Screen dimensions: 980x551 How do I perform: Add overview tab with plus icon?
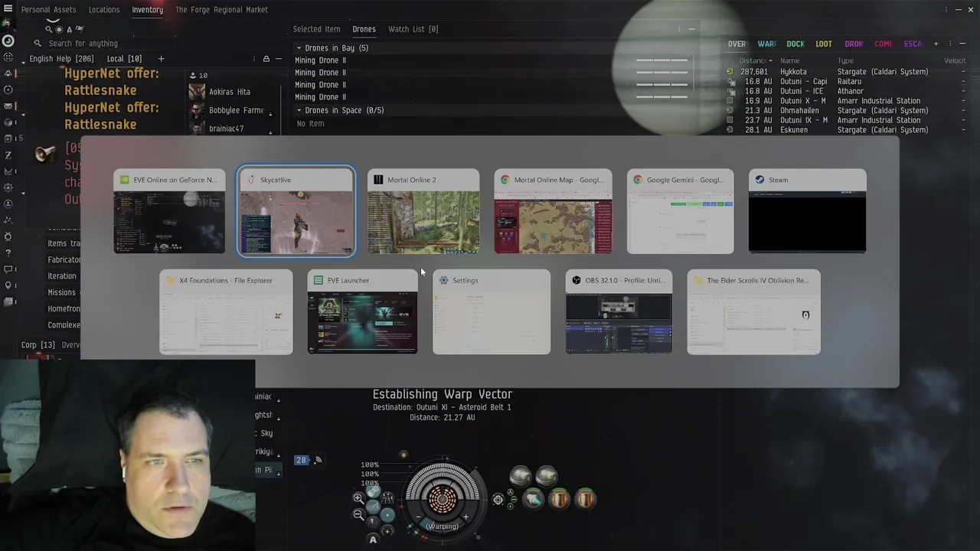click(936, 44)
